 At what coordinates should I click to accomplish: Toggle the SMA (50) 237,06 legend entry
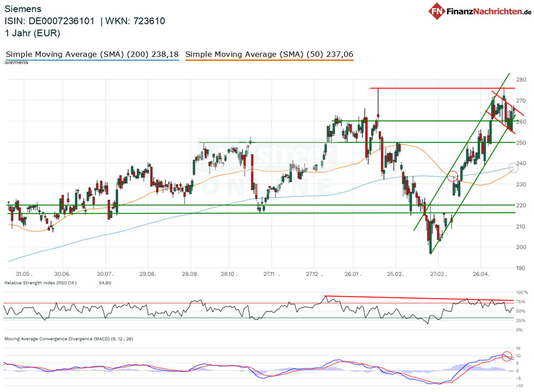(x=270, y=54)
